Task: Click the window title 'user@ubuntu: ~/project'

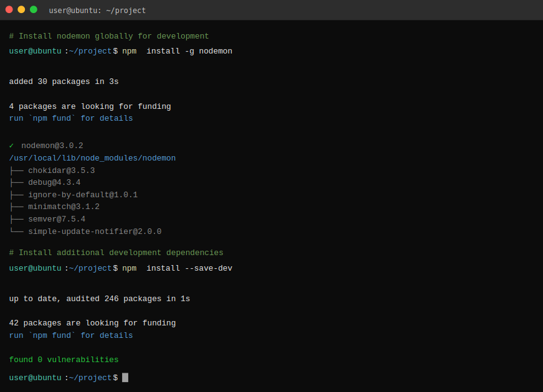Action: tap(97, 11)
